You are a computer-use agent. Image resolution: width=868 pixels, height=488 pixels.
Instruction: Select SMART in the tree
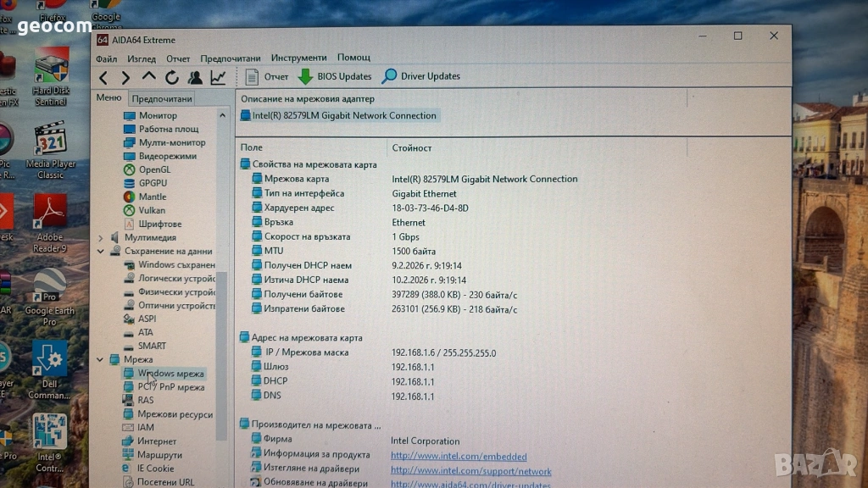(152, 346)
